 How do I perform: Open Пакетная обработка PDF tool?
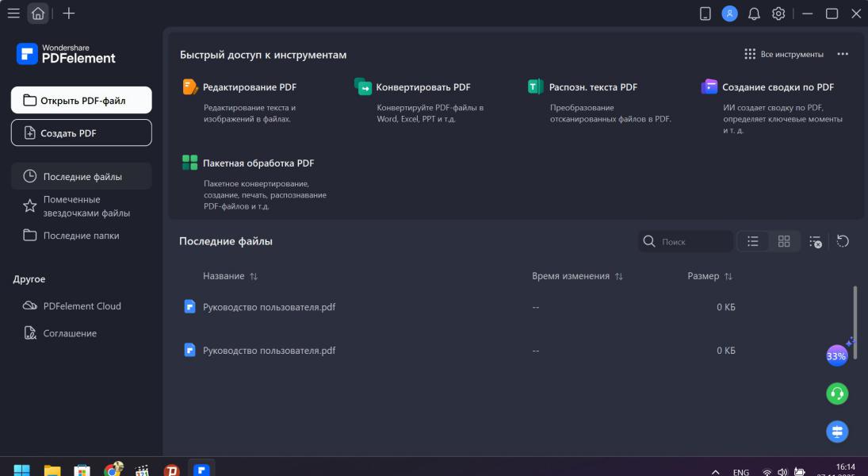point(258,163)
